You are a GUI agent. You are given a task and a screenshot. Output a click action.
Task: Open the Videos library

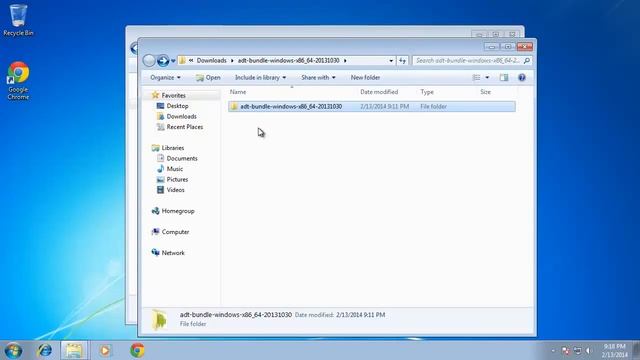pyautogui.click(x=175, y=190)
